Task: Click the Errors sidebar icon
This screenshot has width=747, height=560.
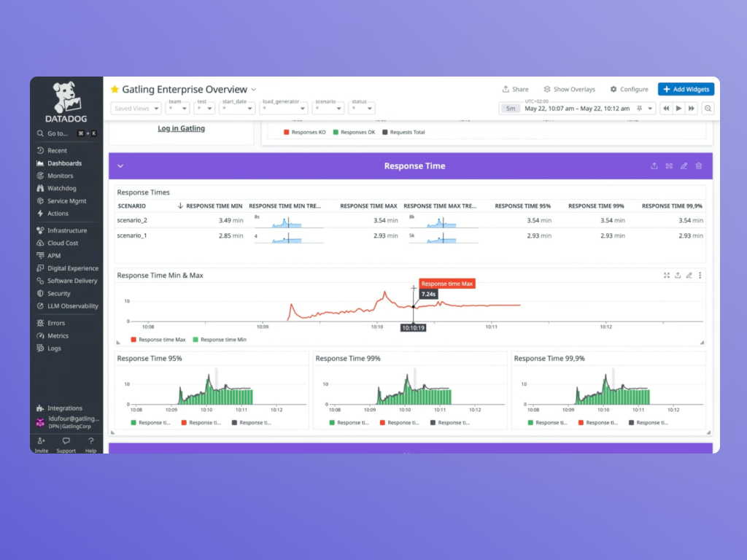Action: click(41, 323)
